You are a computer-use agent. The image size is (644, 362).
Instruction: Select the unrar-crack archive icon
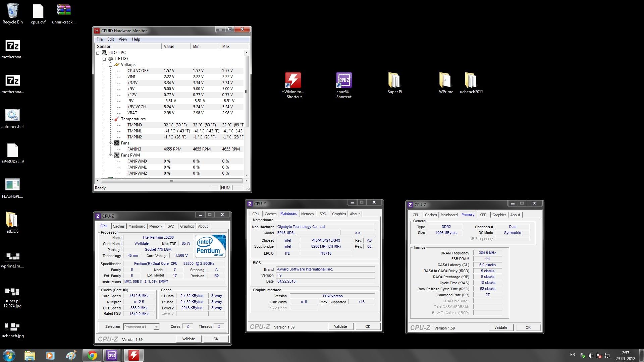[x=64, y=13]
